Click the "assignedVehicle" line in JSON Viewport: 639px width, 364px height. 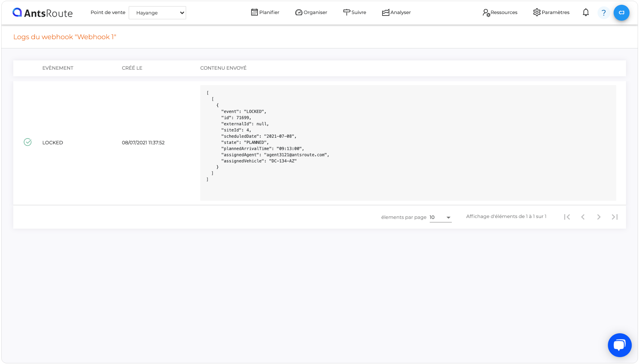click(x=259, y=161)
